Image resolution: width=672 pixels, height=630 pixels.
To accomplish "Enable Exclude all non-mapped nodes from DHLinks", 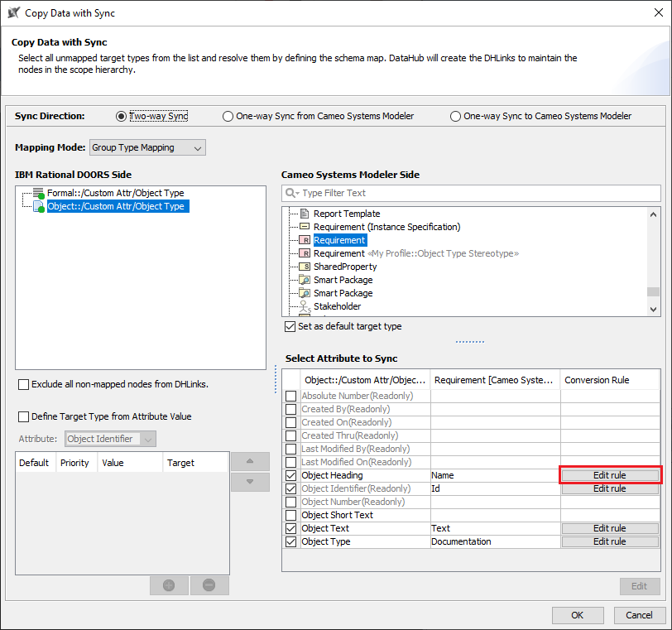I will pos(24,384).
